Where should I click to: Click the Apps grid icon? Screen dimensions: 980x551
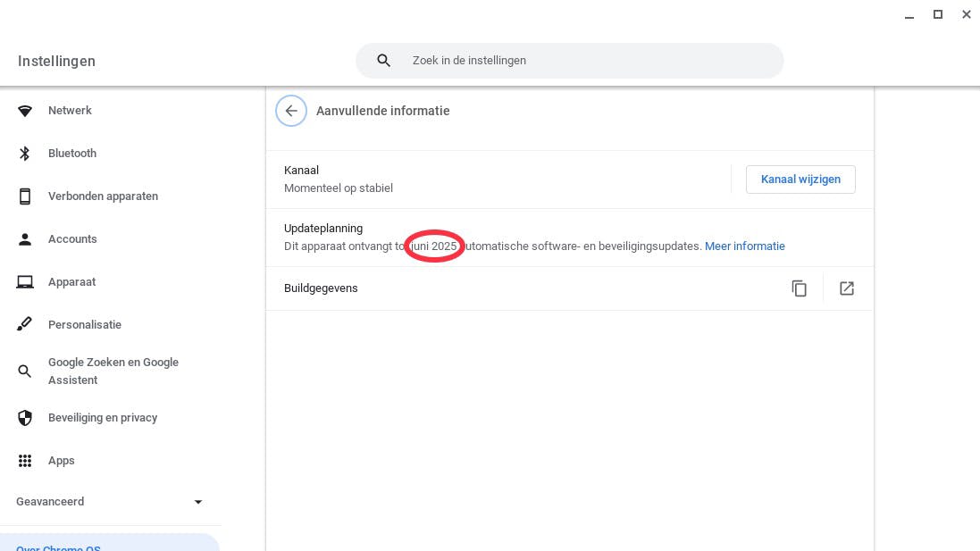click(25, 461)
